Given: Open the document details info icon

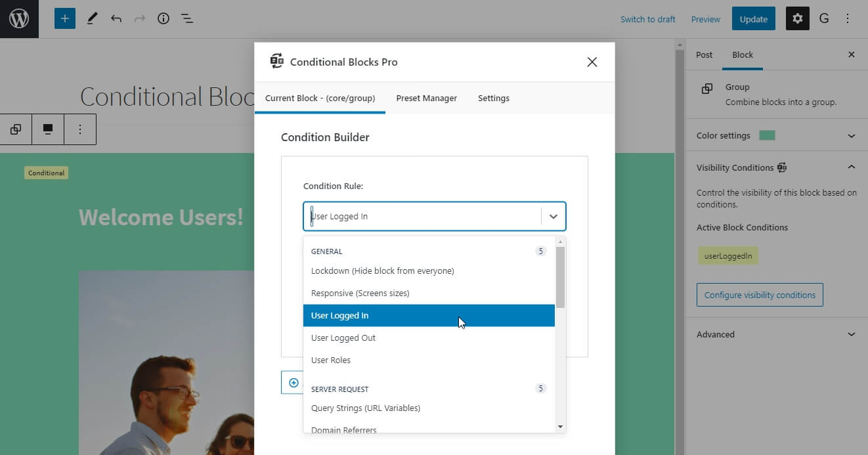Looking at the screenshot, I should point(163,19).
